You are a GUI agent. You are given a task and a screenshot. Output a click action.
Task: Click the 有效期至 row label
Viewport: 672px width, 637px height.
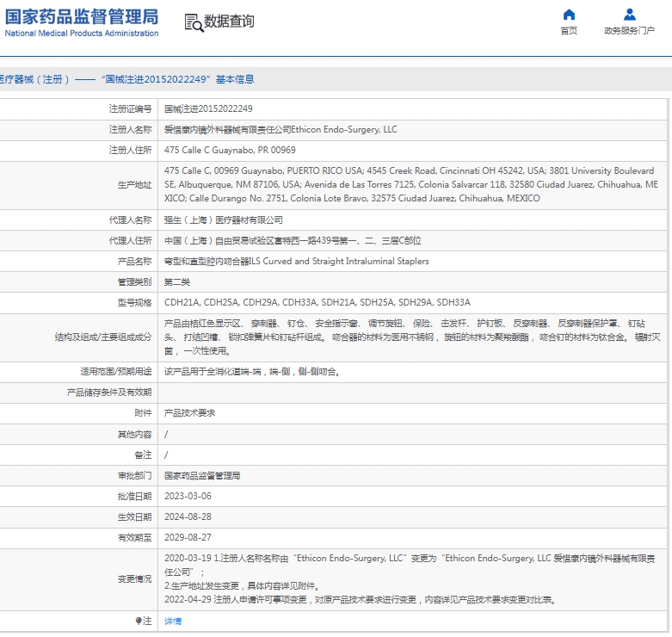pos(134,537)
